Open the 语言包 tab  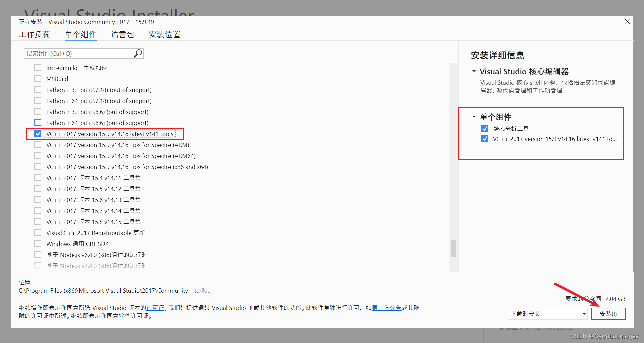coord(123,34)
